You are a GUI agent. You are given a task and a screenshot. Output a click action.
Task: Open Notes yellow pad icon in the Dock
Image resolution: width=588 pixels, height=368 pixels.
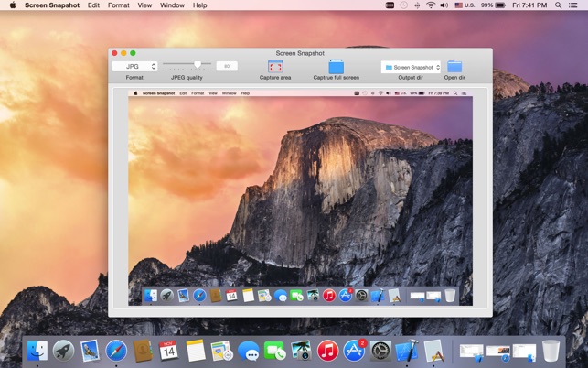coord(196,351)
